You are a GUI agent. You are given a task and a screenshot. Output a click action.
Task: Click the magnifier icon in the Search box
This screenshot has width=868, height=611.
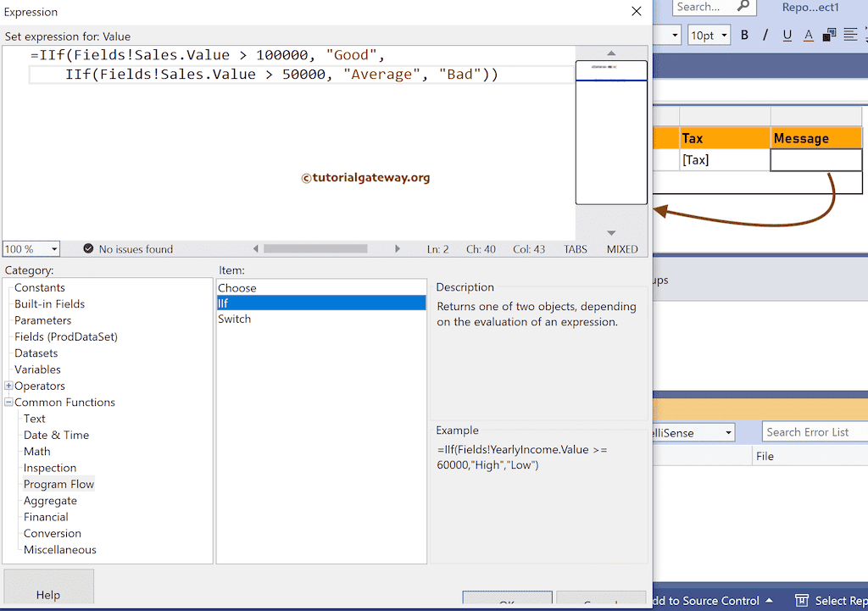[x=743, y=8]
